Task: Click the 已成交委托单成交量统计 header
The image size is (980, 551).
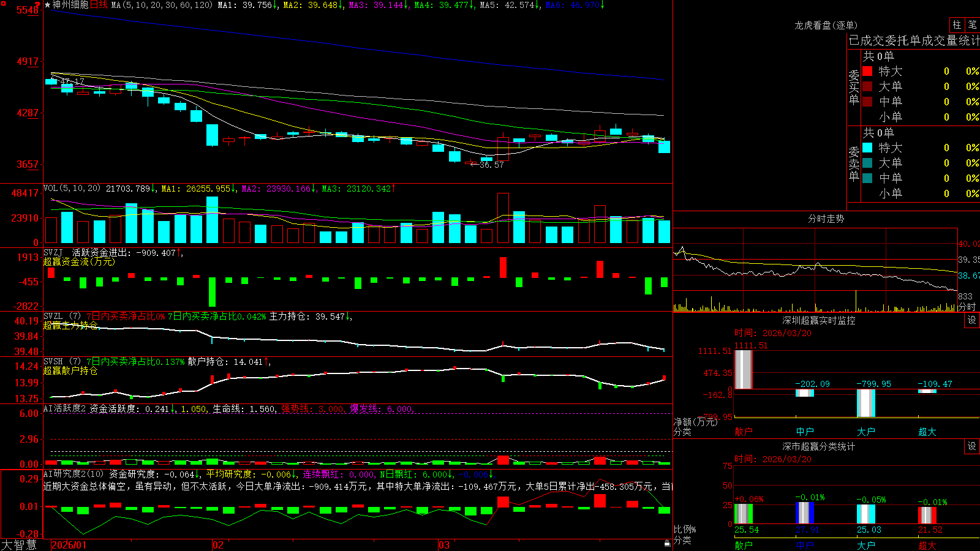Action: click(x=914, y=40)
